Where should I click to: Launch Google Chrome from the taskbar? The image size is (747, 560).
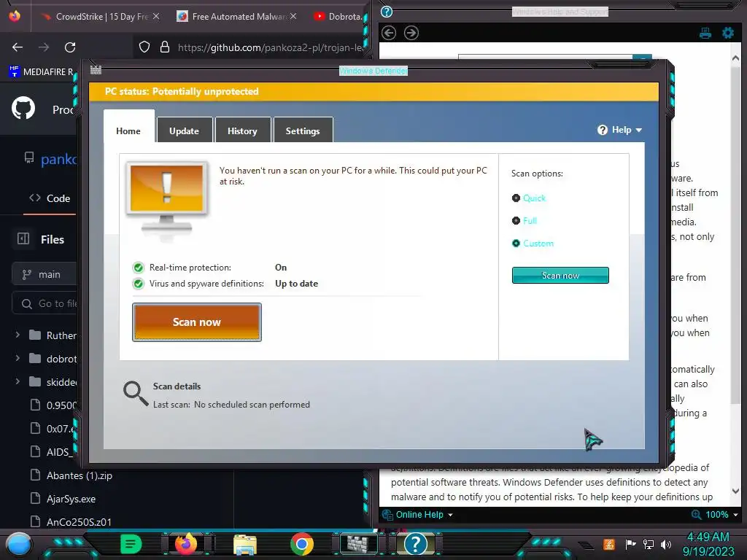[x=302, y=544]
